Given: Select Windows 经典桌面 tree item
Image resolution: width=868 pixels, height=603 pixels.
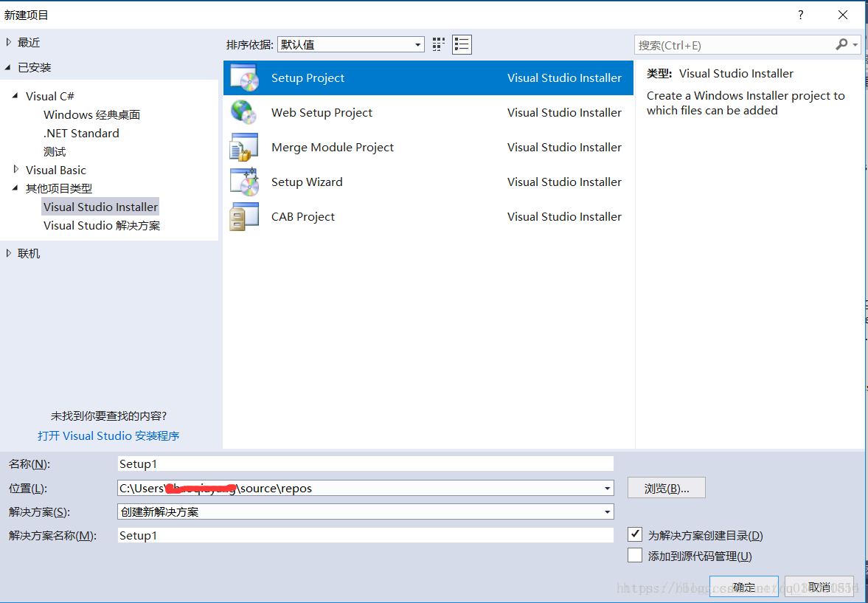Looking at the screenshot, I should [x=92, y=114].
